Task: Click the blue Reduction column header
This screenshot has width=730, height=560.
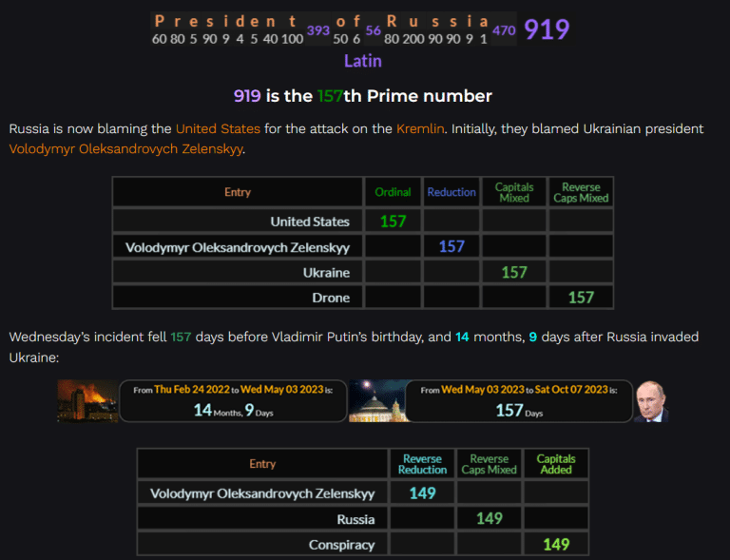Action: [451, 192]
